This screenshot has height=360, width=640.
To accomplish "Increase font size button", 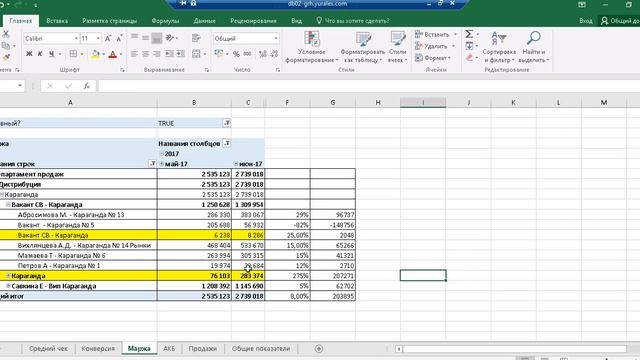I will (x=108, y=38).
